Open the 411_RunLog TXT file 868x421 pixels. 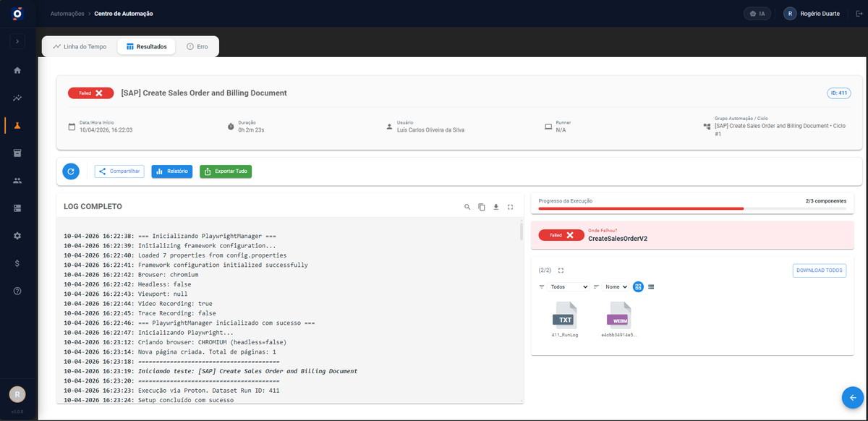(565, 319)
